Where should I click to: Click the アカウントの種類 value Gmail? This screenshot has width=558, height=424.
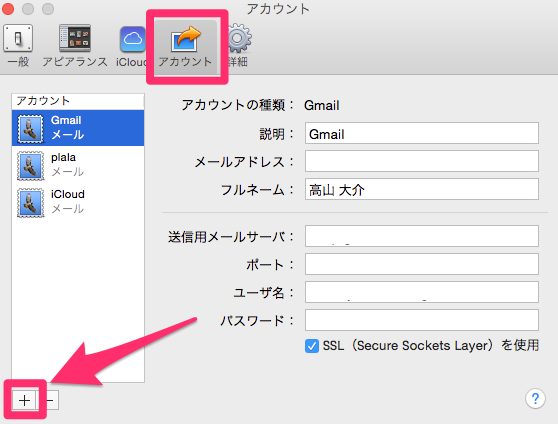(322, 105)
